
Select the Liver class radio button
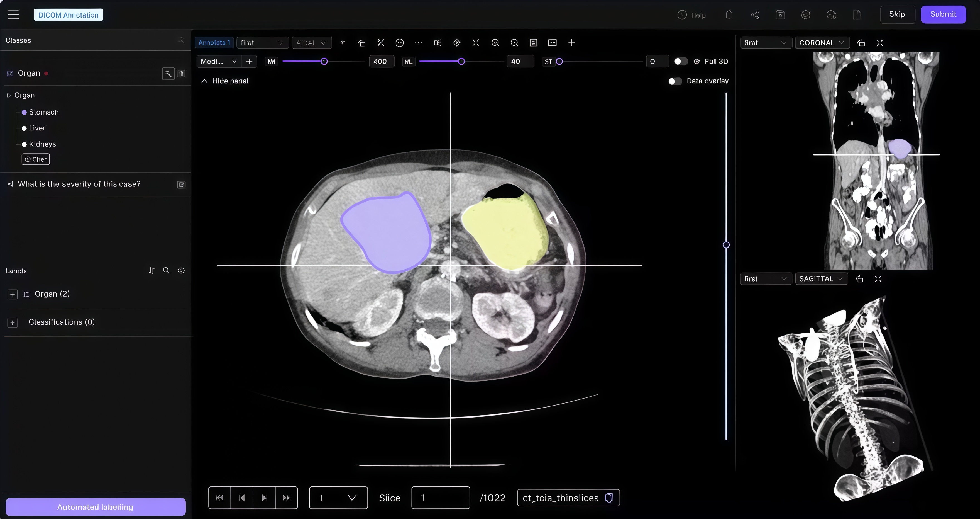[24, 128]
